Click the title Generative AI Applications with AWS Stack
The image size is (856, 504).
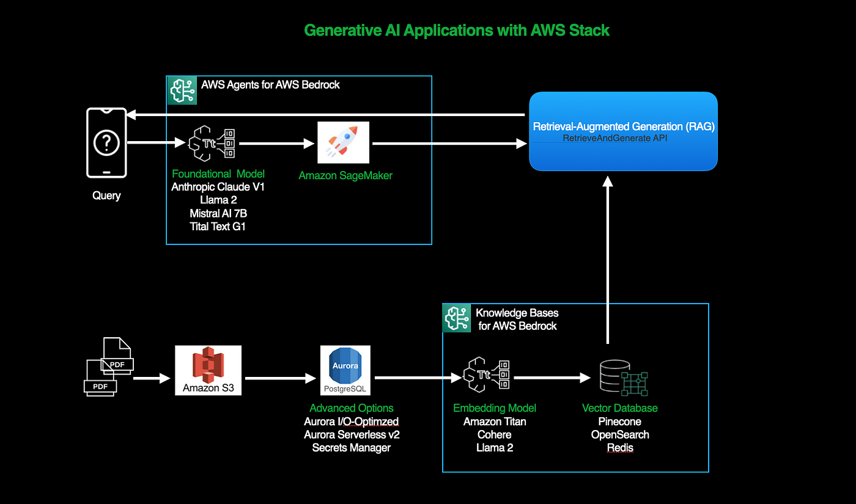tap(457, 30)
